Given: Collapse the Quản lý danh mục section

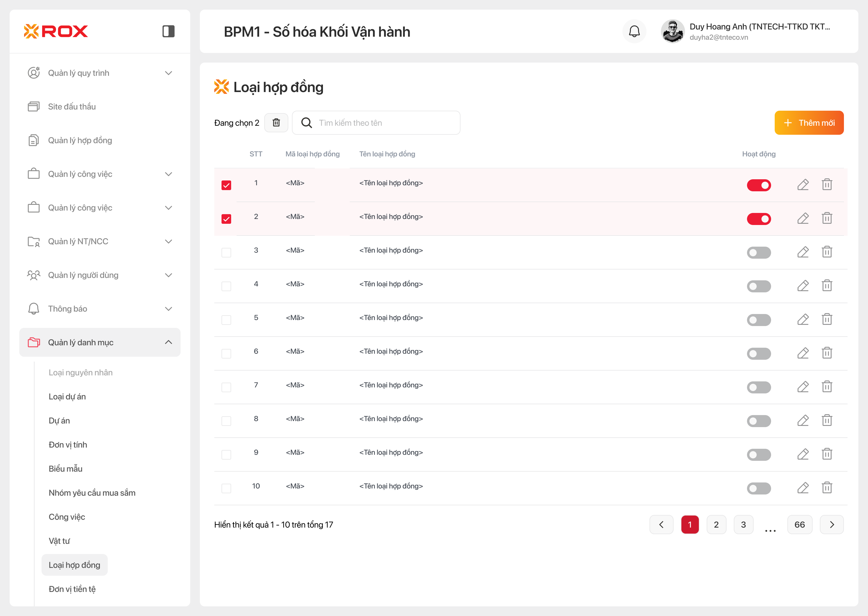Looking at the screenshot, I should (168, 342).
